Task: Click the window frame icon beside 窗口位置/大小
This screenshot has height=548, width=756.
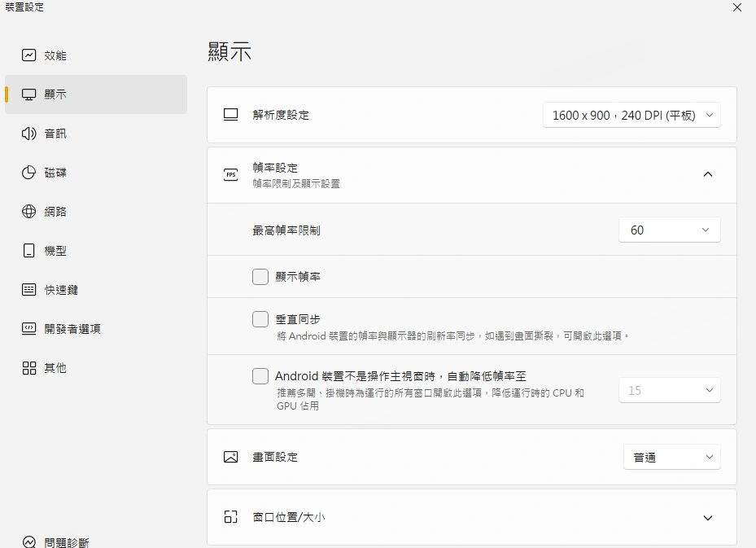Action: [231, 517]
